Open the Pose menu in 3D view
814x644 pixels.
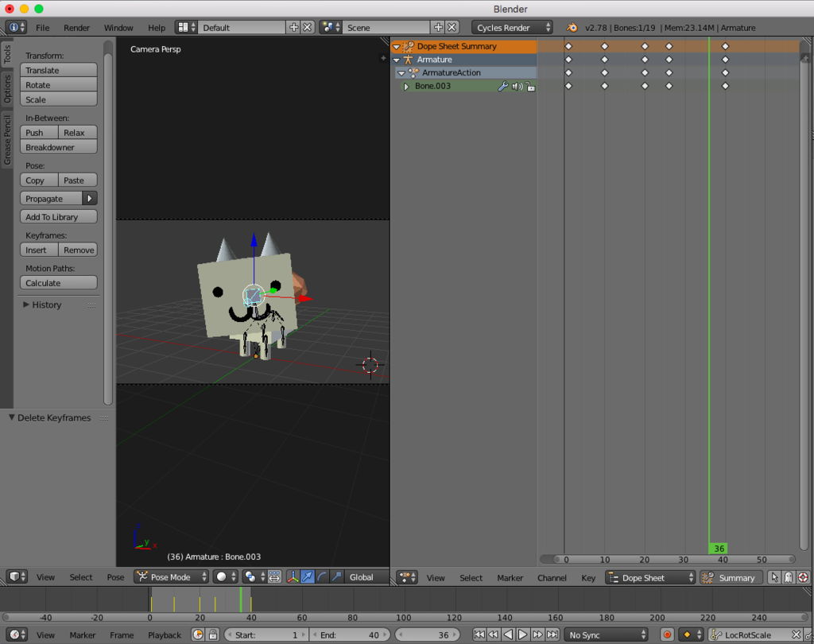(115, 577)
